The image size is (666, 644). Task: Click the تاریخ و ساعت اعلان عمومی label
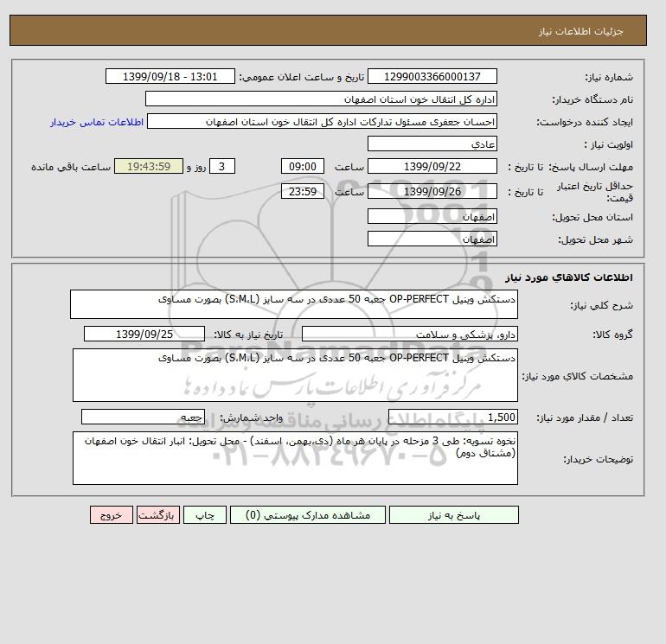click(302, 77)
